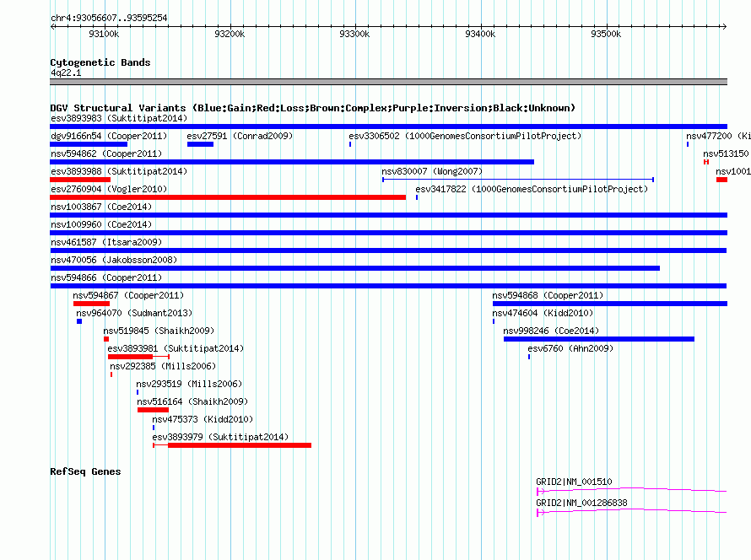Click the 4q22.1 band label
Image resolution: width=751 pixels, height=560 pixels.
[66, 73]
